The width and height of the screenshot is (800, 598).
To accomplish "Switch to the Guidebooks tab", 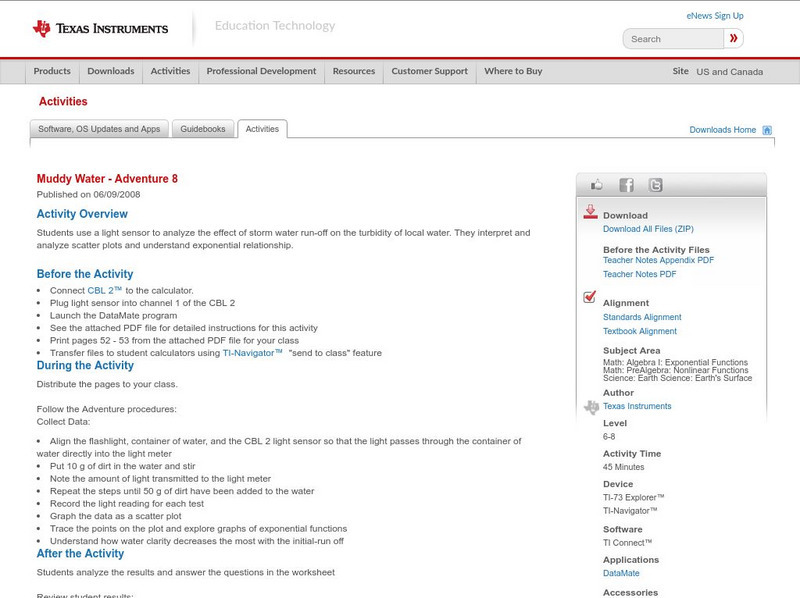I will pyautogui.click(x=203, y=129).
